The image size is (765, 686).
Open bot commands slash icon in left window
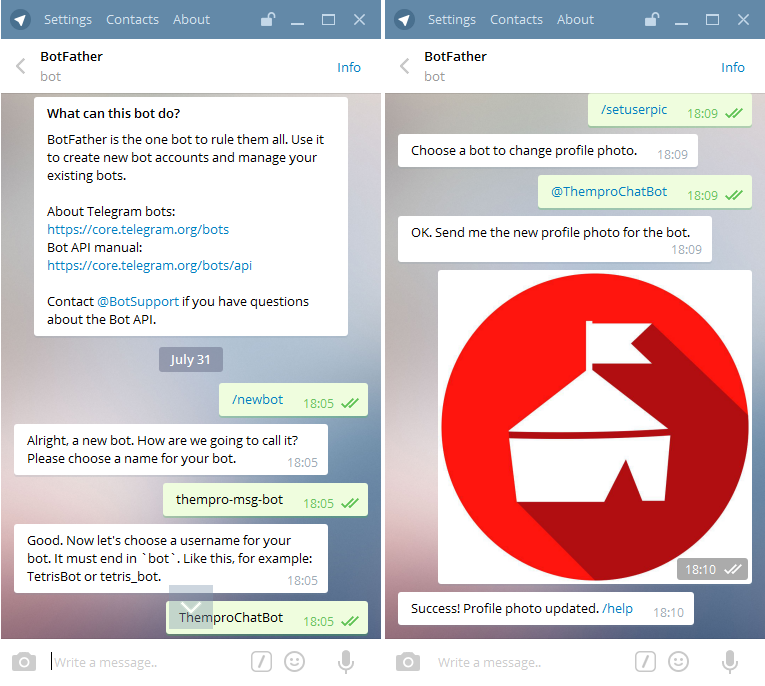tap(262, 662)
